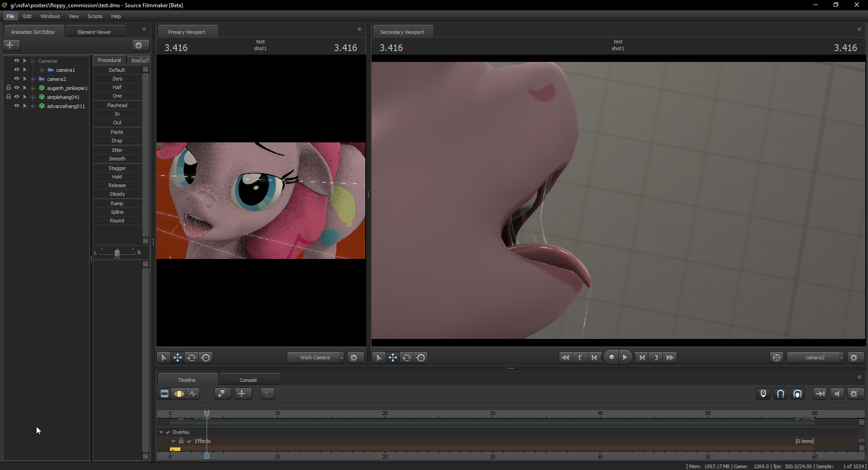The height and width of the screenshot is (470, 868).
Task: Click the L–R balance slider handle
Action: tap(117, 253)
